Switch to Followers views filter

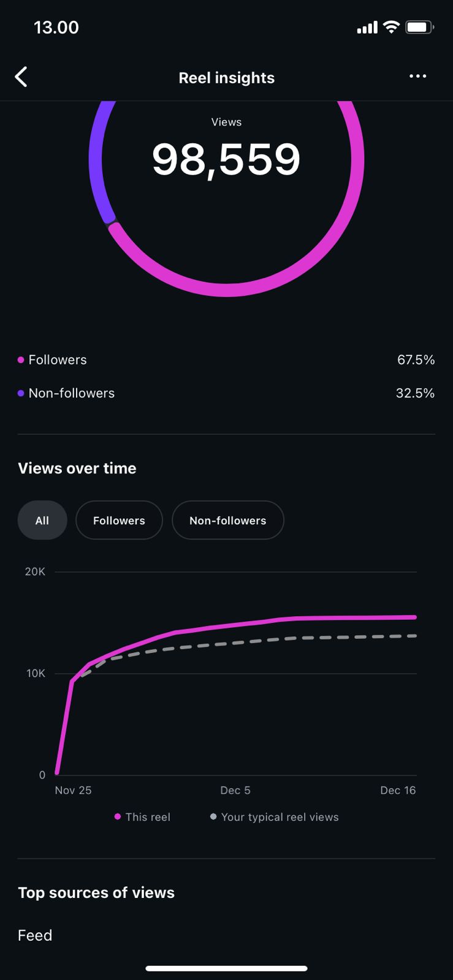pyautogui.click(x=119, y=521)
